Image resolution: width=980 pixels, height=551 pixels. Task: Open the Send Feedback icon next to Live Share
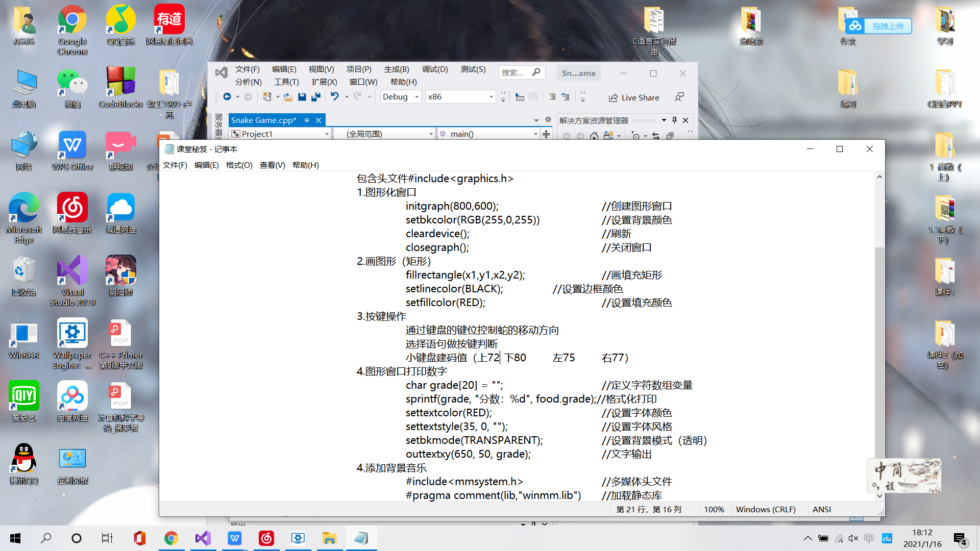679,97
